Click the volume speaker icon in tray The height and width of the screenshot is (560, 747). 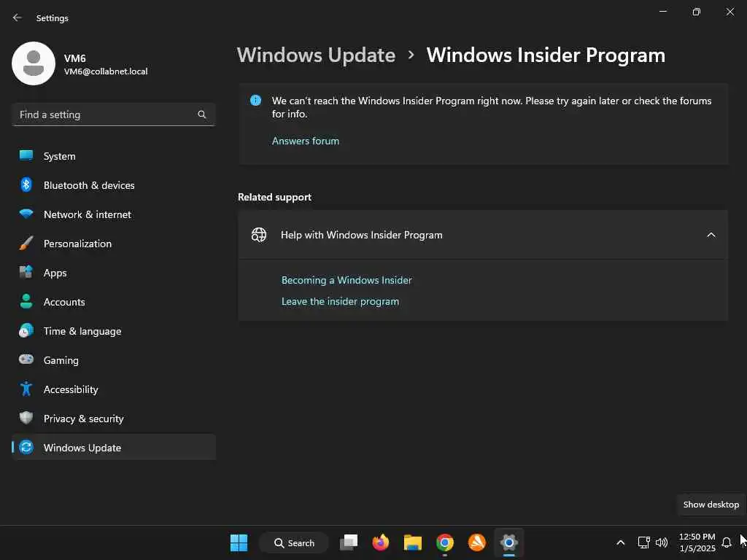point(661,542)
